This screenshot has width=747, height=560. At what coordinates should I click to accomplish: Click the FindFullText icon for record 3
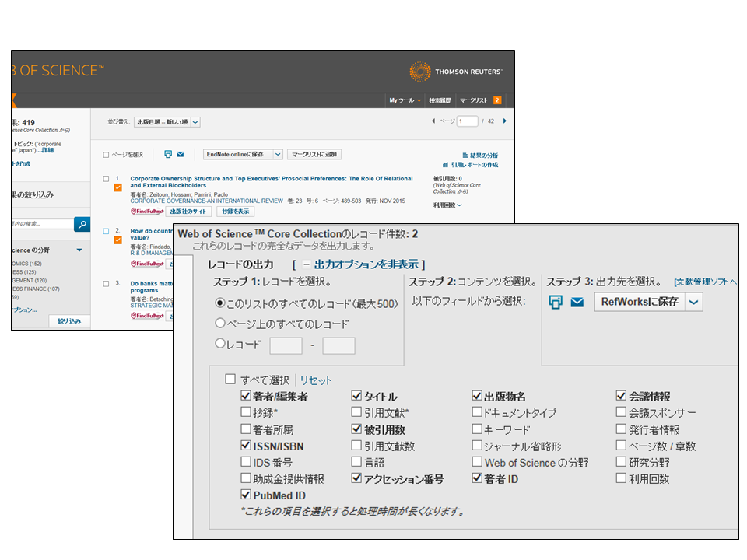click(147, 317)
